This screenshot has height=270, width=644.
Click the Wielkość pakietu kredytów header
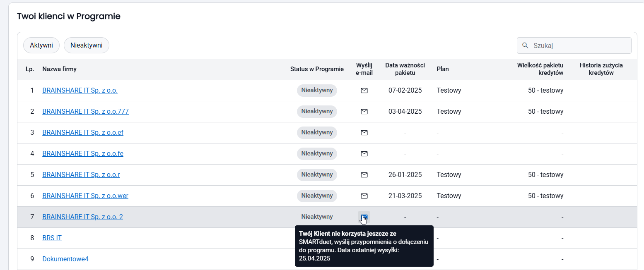pos(540,69)
